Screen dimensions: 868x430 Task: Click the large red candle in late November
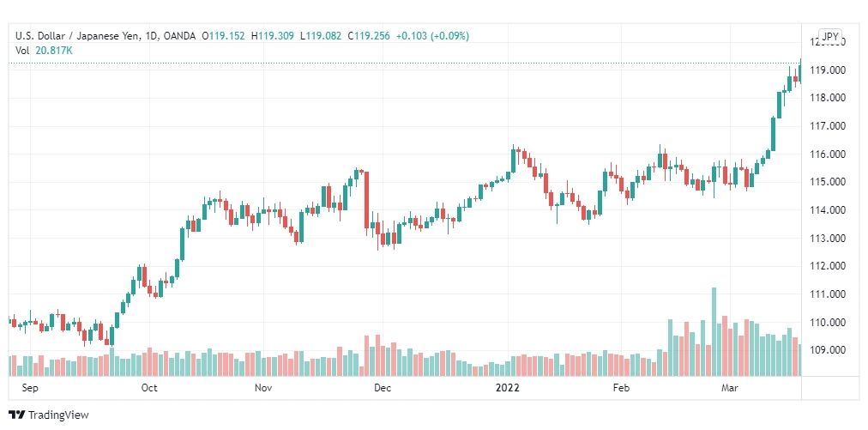pos(366,200)
